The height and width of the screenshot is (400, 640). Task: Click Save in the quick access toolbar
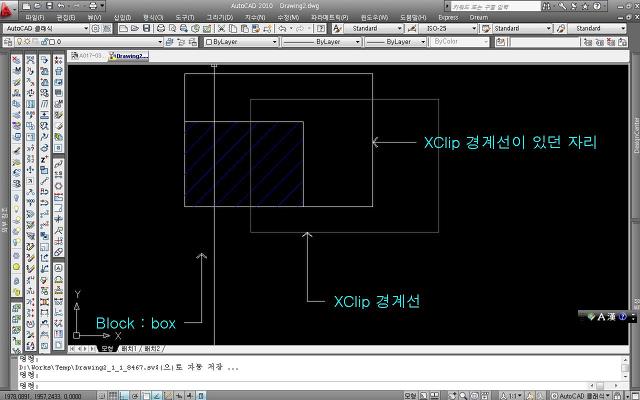[49, 6]
